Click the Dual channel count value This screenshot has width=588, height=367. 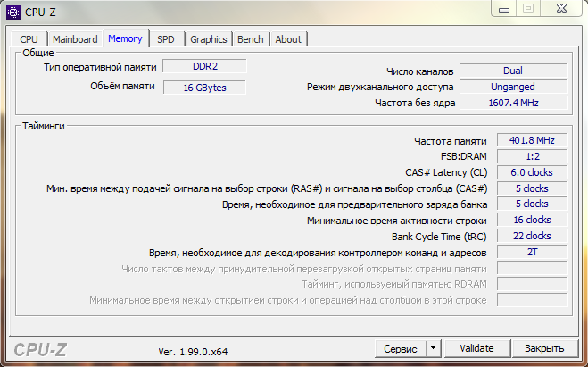(x=513, y=71)
